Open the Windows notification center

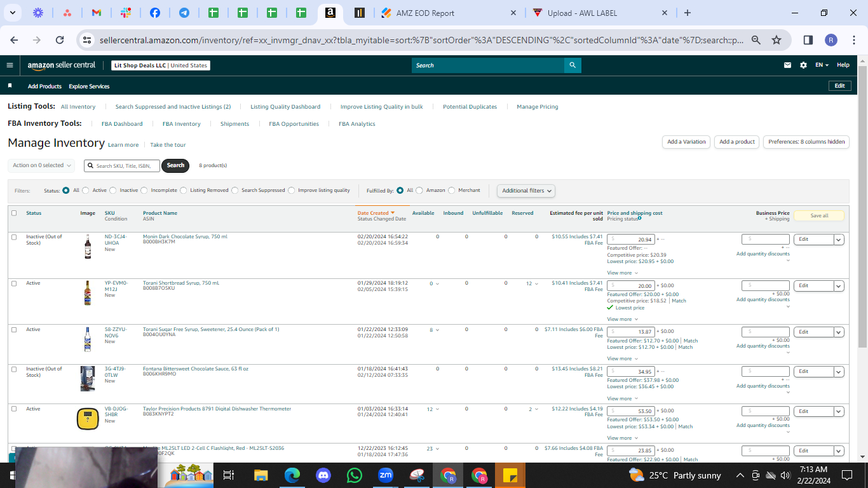tap(846, 475)
